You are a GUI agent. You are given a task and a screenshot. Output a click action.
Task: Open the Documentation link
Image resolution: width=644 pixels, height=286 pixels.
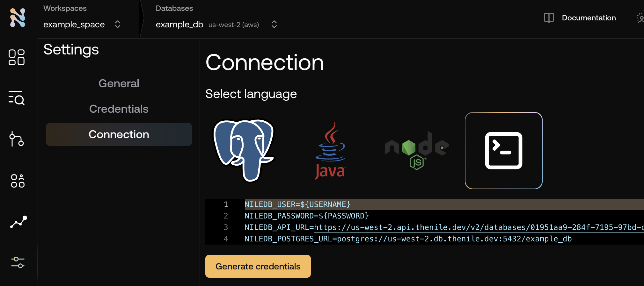[x=589, y=18]
